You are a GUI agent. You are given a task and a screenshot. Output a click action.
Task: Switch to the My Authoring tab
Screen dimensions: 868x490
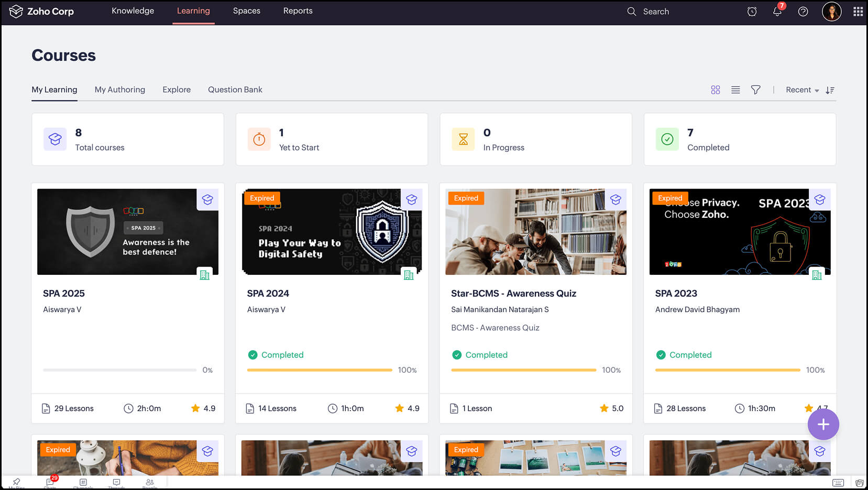click(x=119, y=90)
